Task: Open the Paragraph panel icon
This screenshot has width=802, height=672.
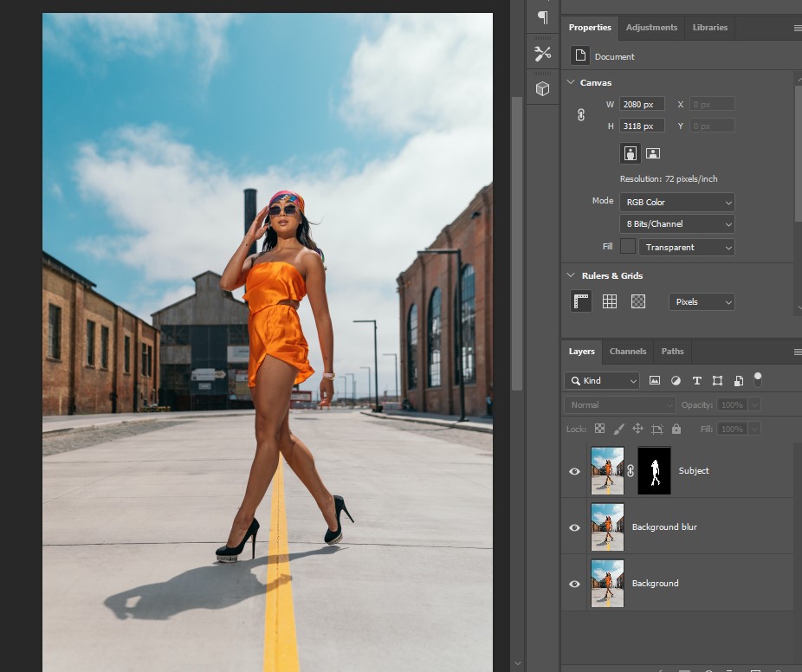Action: (x=543, y=17)
